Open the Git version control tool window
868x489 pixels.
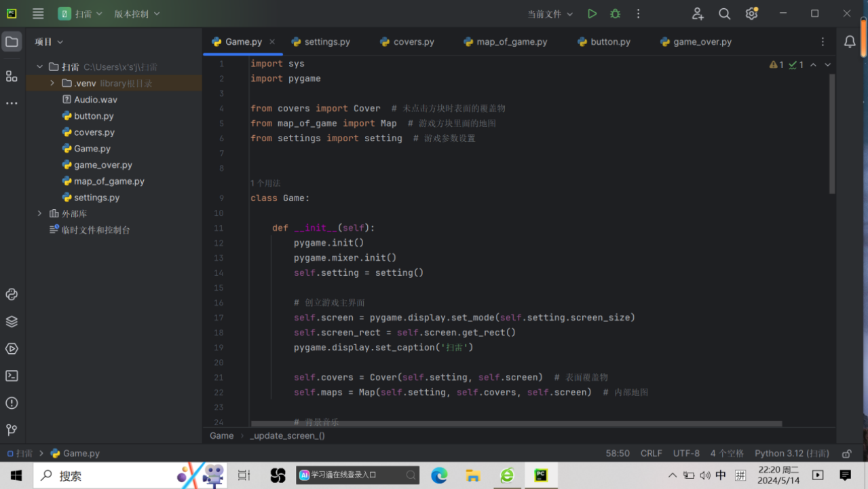pyautogui.click(x=12, y=430)
